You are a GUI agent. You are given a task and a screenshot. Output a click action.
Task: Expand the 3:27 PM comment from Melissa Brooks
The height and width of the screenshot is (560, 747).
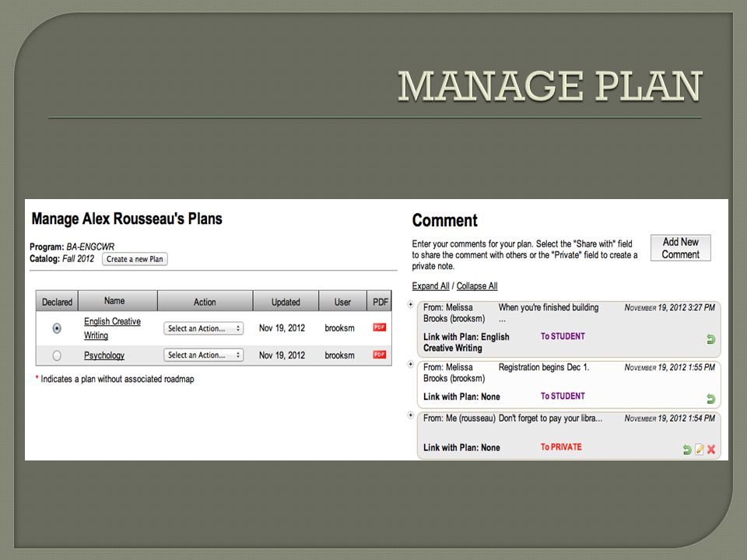point(411,304)
